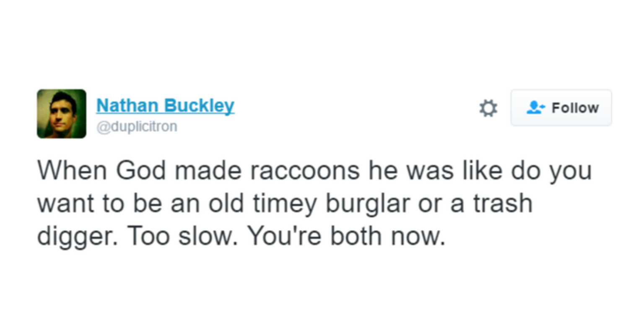This screenshot has height=325, width=644.
Task: Click "You're both now." tweet ending
Action: (346, 236)
